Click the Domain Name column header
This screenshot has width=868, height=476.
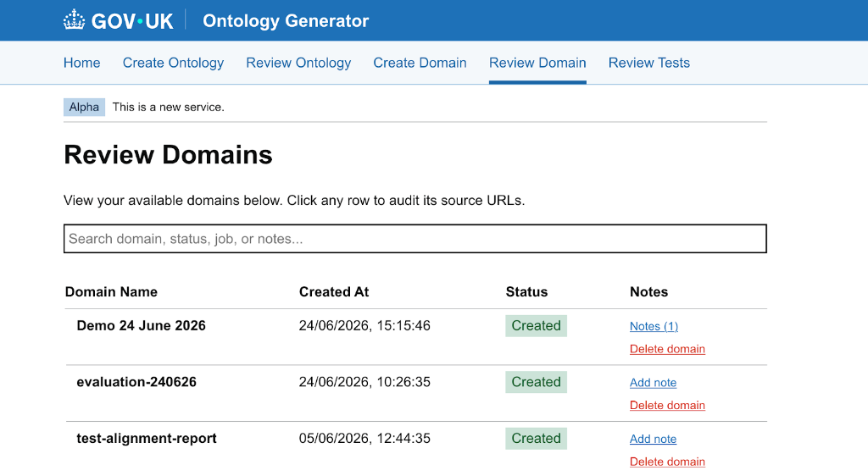(x=111, y=292)
